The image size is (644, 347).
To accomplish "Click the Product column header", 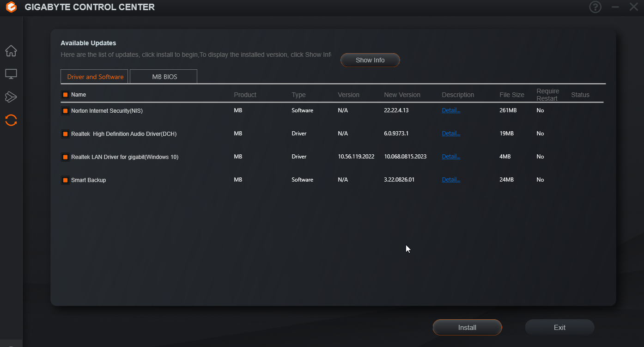I will pos(245,95).
